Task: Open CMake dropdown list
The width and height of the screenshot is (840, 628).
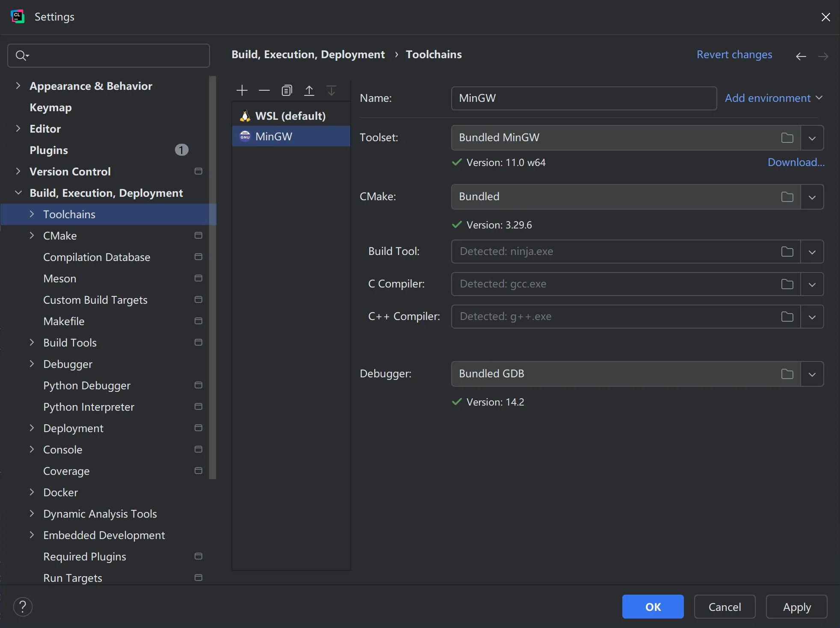Action: (x=812, y=197)
